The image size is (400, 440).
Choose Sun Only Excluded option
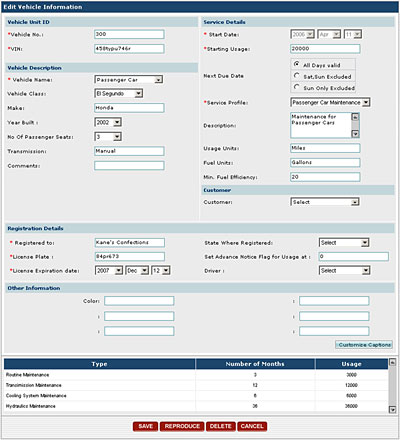tap(296, 87)
